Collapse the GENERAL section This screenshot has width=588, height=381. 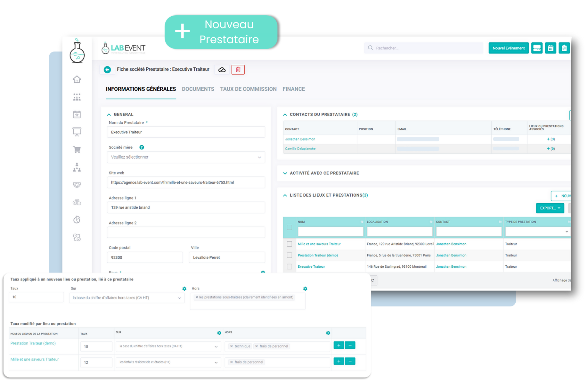pyautogui.click(x=109, y=114)
